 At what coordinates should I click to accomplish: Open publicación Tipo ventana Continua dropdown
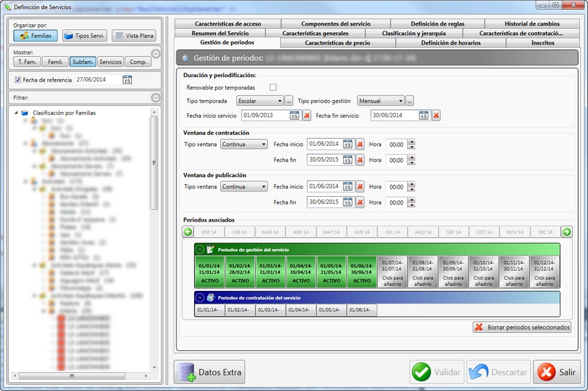(244, 186)
